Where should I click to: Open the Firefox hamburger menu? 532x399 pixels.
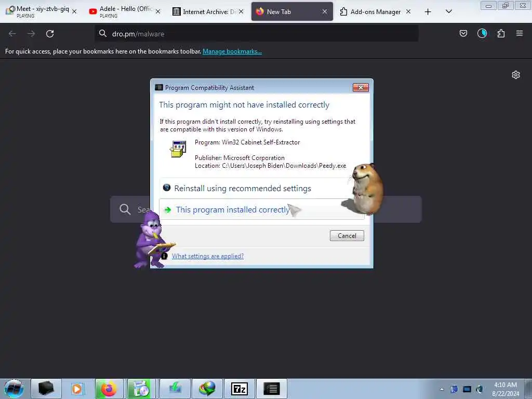[520, 33]
